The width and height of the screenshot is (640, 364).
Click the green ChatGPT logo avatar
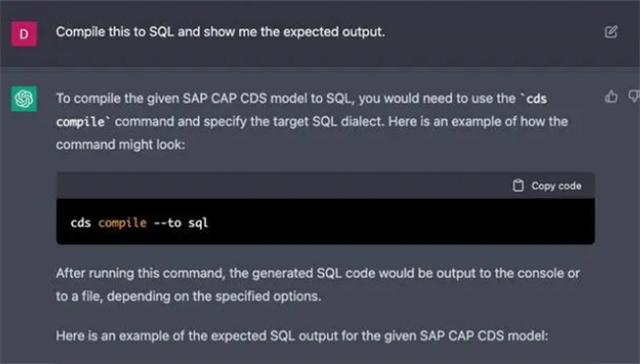[x=24, y=98]
